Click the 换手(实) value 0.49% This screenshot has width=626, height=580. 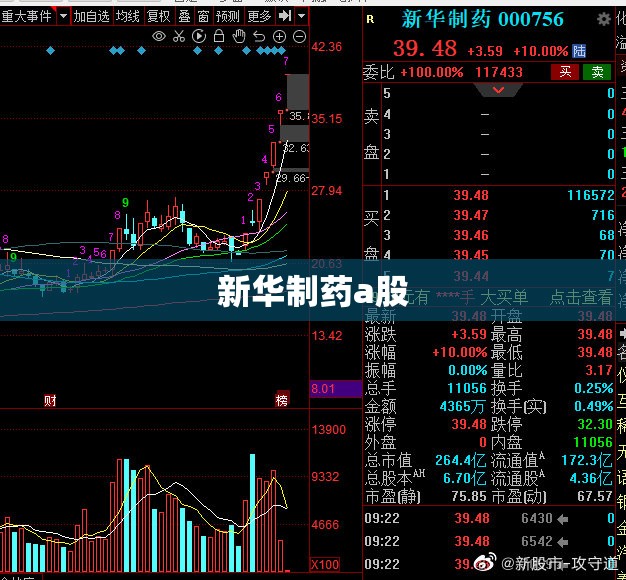click(x=594, y=407)
